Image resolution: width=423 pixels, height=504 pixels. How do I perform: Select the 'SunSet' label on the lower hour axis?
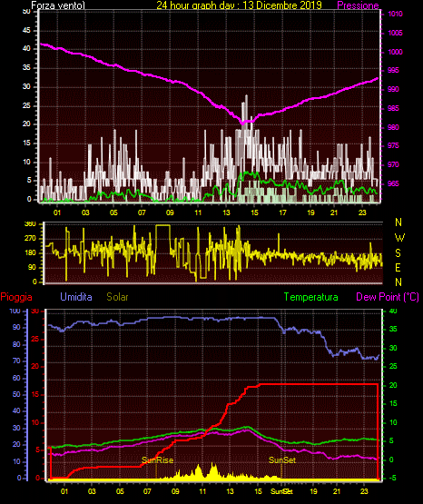pyautogui.click(x=281, y=491)
